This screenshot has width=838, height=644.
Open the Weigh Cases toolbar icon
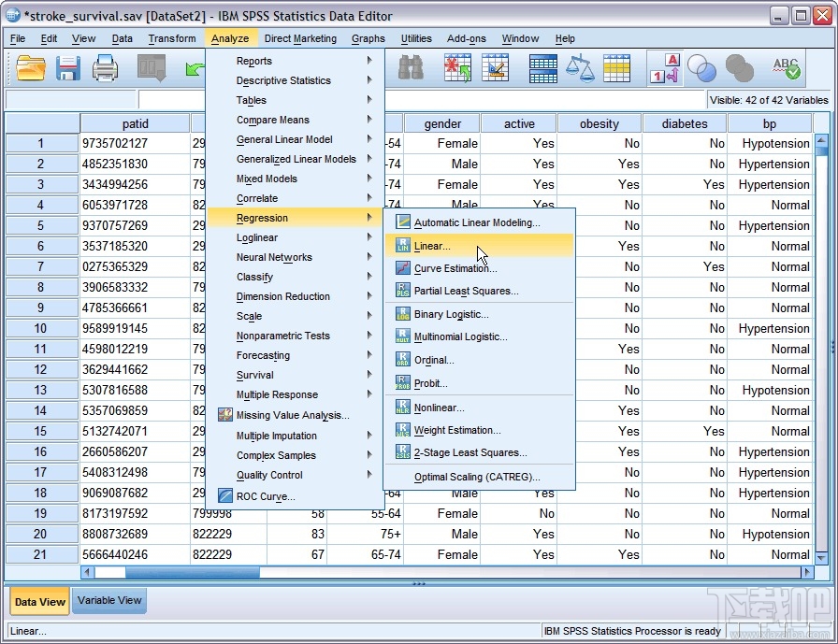582,68
